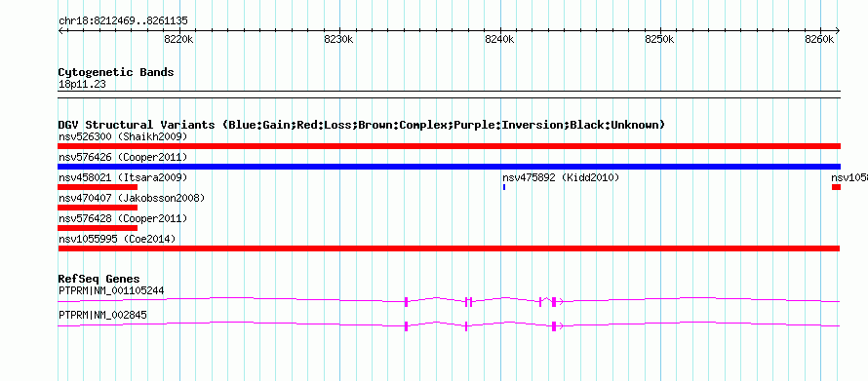Open variant nsv458021 (Itsara2009) label

tap(123, 177)
